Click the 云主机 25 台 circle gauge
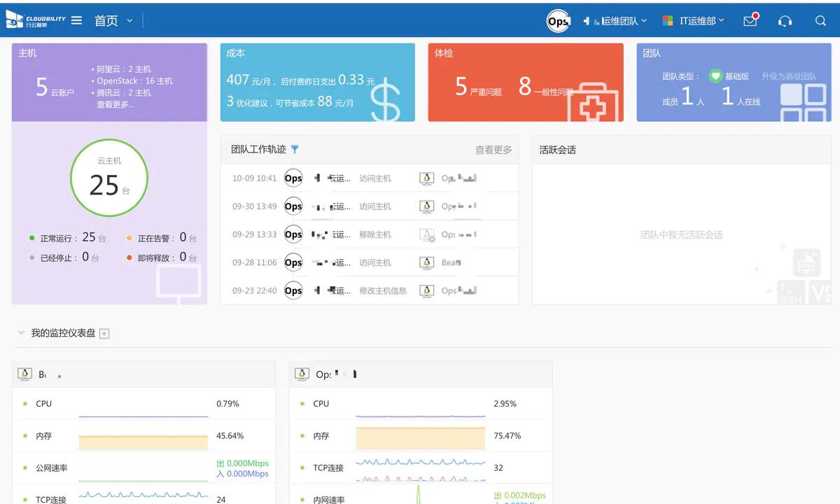This screenshot has width=840, height=504. click(109, 178)
